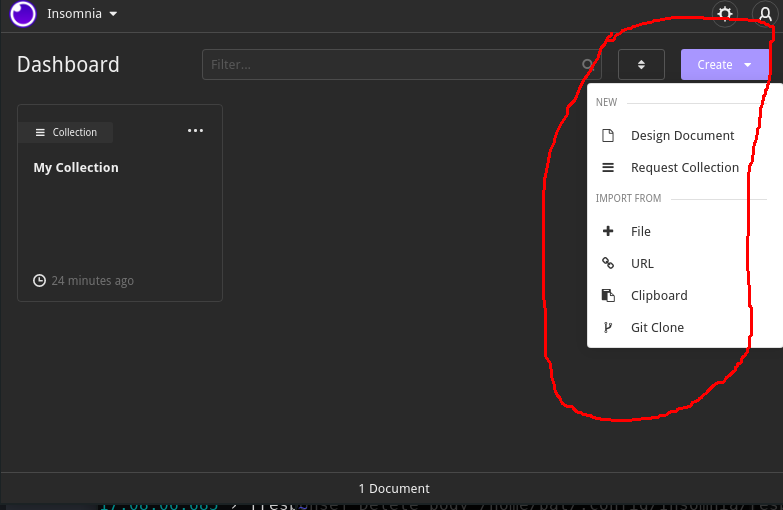This screenshot has width=783, height=510.
Task: Click the Design Document page icon
Action: [x=608, y=135]
